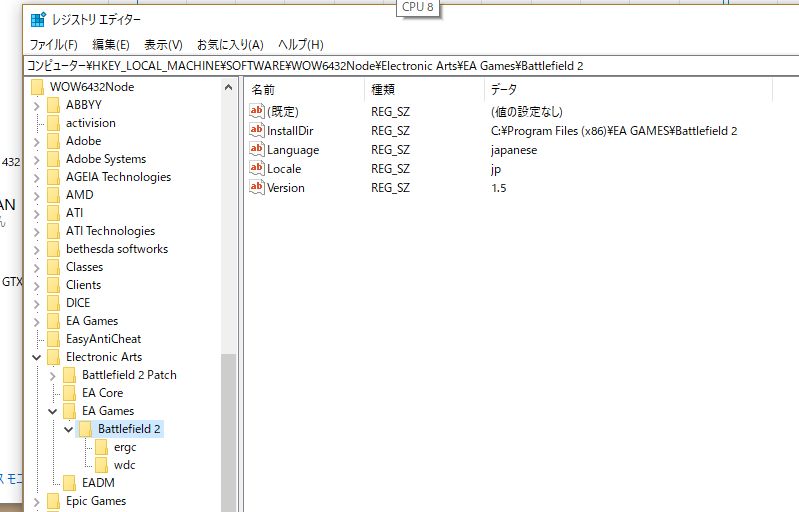Click the tree pane vertical scrollbar thumb
This screenshot has height=512, width=799.
point(228,432)
